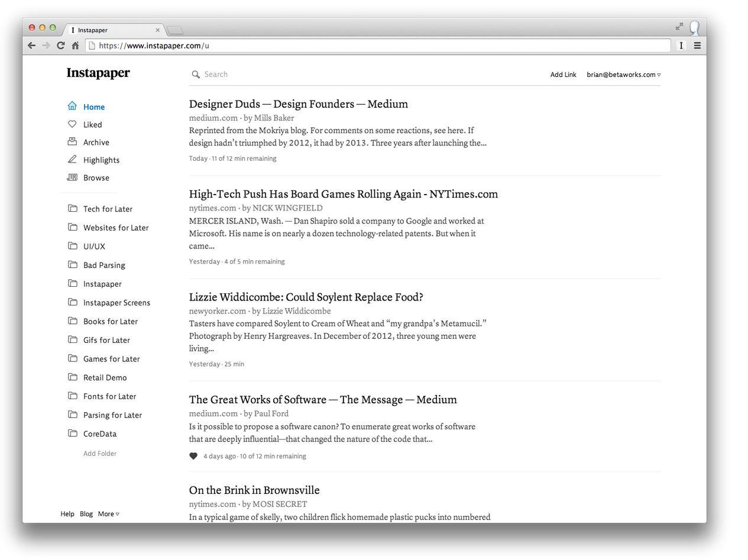Open the Websites for Later folder
Image resolution: width=748 pixels, height=560 pixels.
(116, 228)
